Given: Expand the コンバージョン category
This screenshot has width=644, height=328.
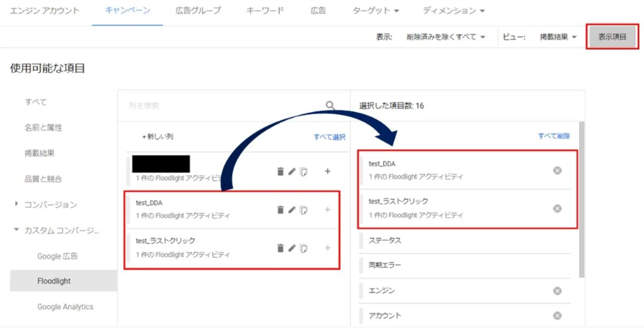Looking at the screenshot, I should 17,204.
